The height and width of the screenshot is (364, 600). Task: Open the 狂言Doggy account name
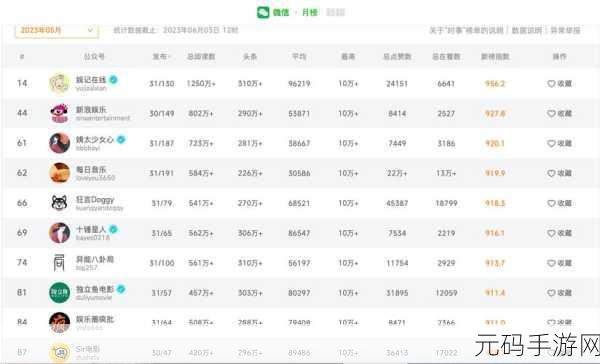tap(95, 199)
